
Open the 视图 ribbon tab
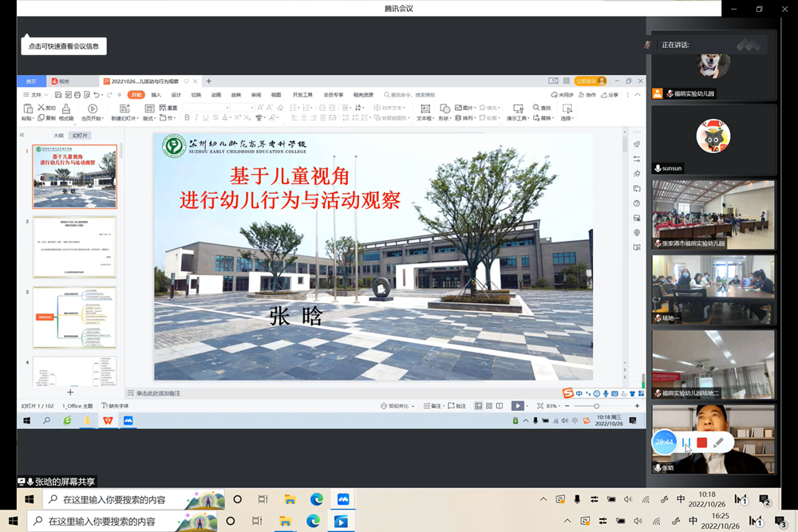click(275, 94)
